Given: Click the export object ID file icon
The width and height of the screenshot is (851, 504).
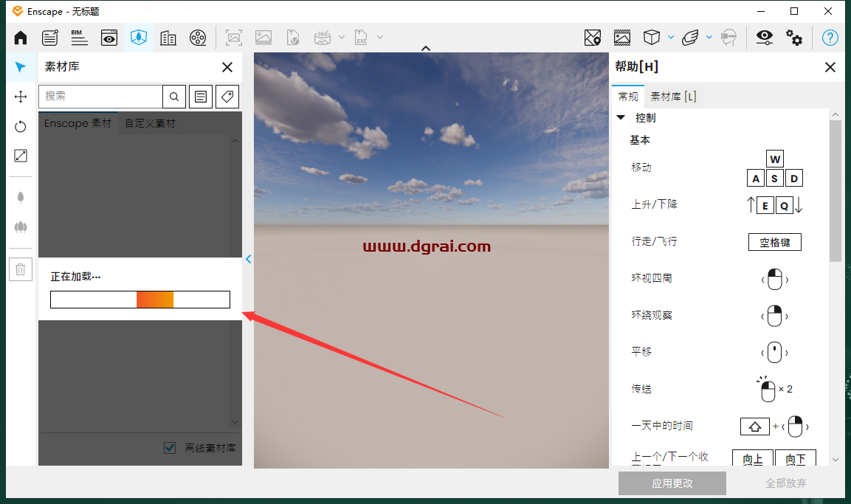Looking at the screenshot, I should (293, 38).
